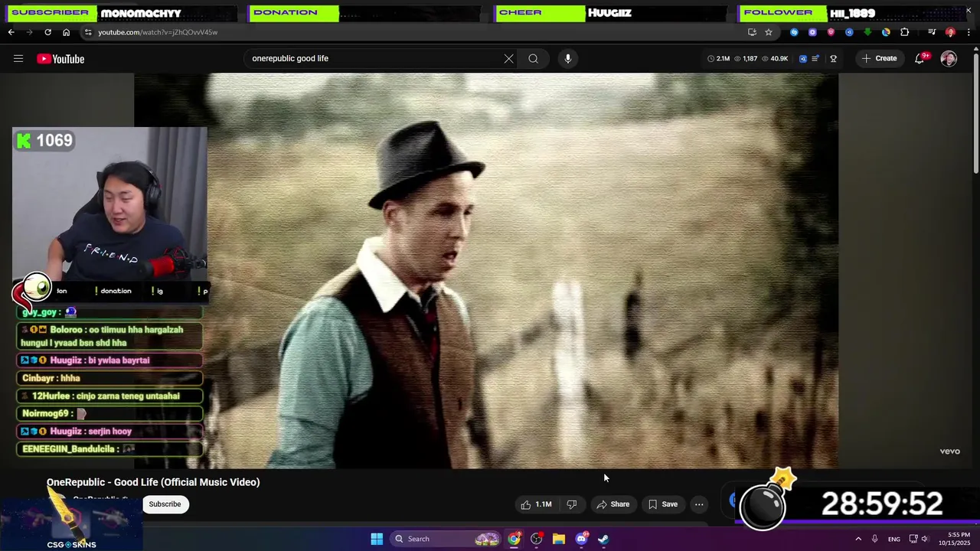
Task: Open Discord from the taskbar
Action: [581, 539]
